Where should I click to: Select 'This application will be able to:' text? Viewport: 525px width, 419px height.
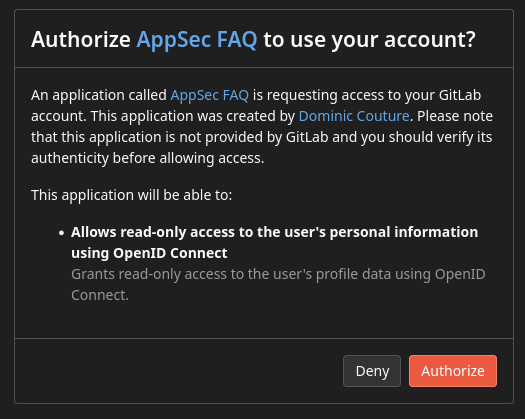[x=132, y=195]
